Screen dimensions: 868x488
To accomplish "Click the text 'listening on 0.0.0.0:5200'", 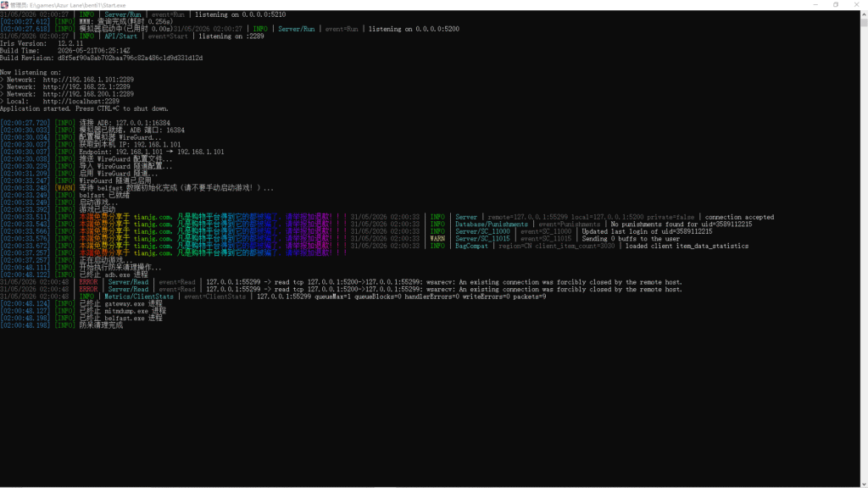I will pos(414,29).
